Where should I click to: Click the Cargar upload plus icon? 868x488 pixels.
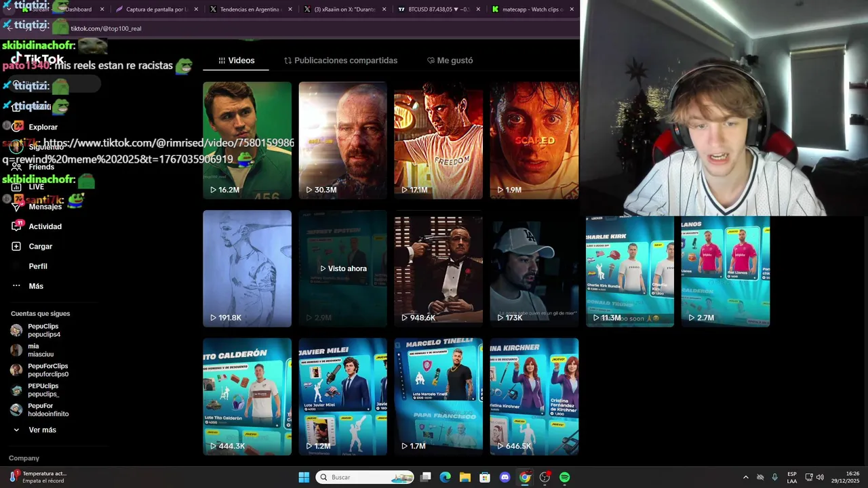pos(16,246)
